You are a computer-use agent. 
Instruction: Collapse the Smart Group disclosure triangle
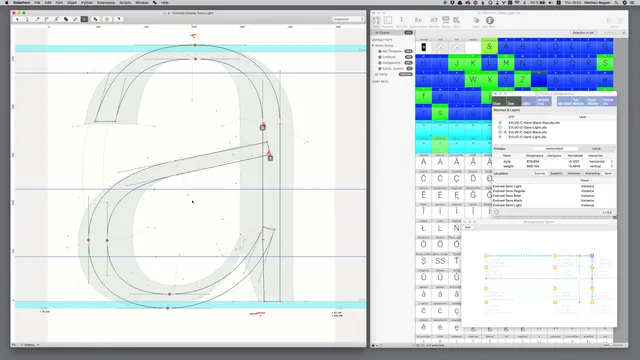click(x=373, y=46)
